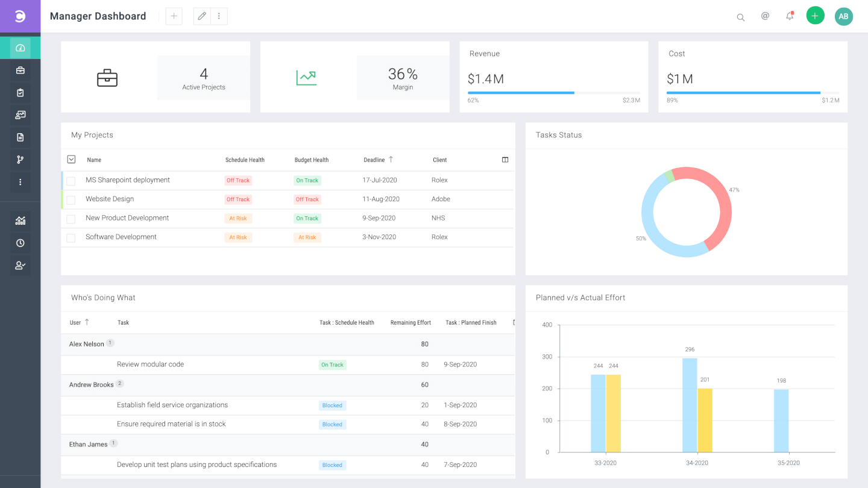Check the MS Sharepoint deployment row checkbox
The width and height of the screenshot is (868, 488).
(71, 181)
